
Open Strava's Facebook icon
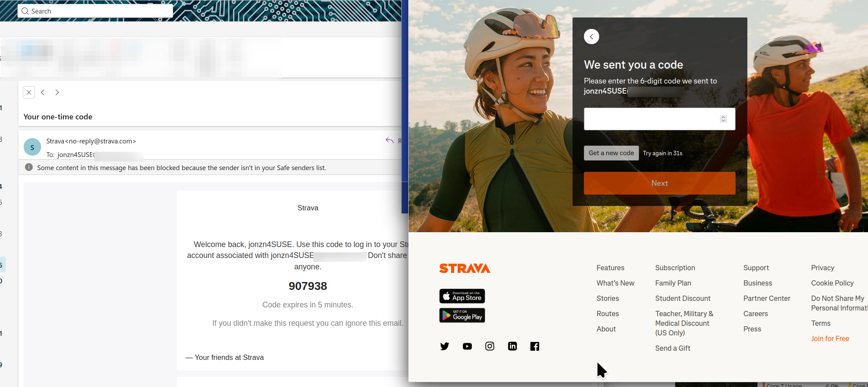point(535,346)
